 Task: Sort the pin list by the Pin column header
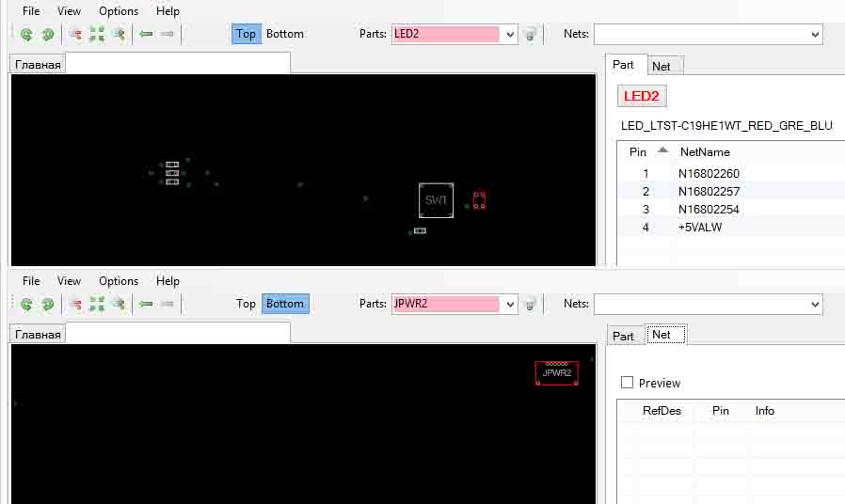[x=638, y=151]
